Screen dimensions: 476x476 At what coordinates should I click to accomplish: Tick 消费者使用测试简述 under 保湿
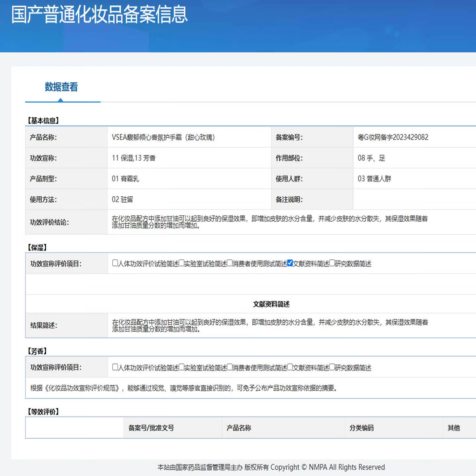point(230,263)
